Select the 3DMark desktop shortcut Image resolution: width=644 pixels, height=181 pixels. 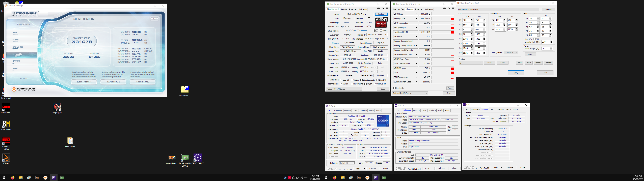point(6,159)
